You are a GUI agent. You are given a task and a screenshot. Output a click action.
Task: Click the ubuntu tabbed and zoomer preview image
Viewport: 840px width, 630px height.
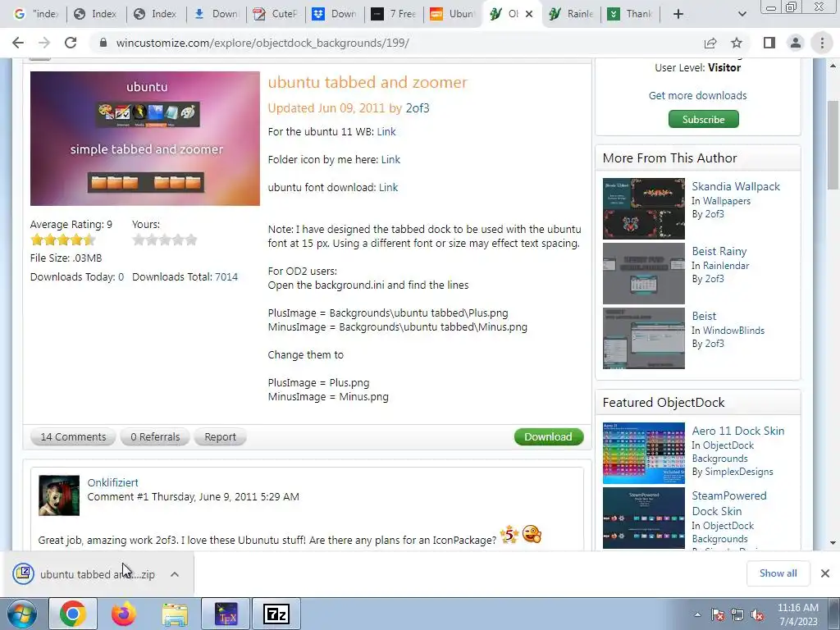(144, 138)
